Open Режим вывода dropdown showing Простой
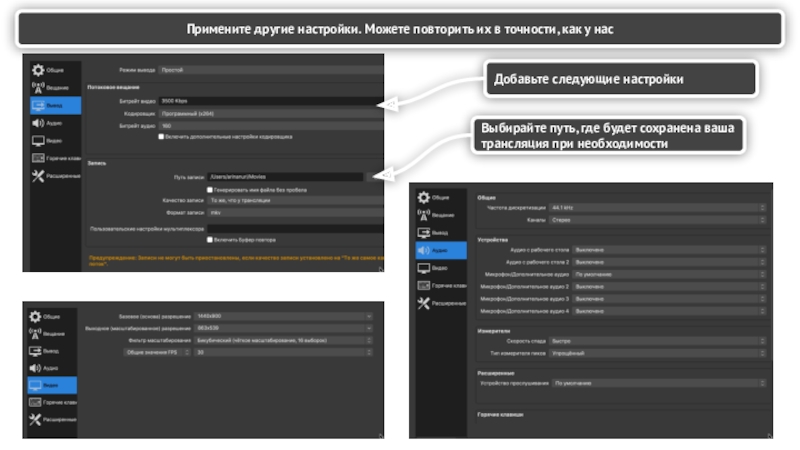800x450 pixels. [271, 70]
